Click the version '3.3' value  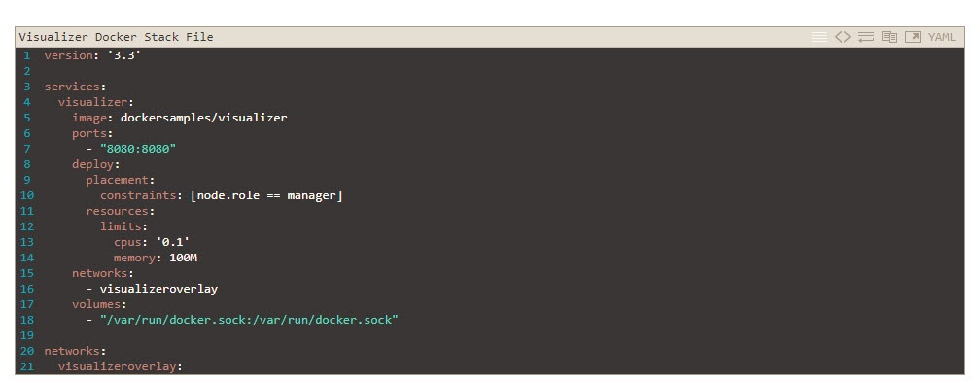pyautogui.click(x=123, y=55)
